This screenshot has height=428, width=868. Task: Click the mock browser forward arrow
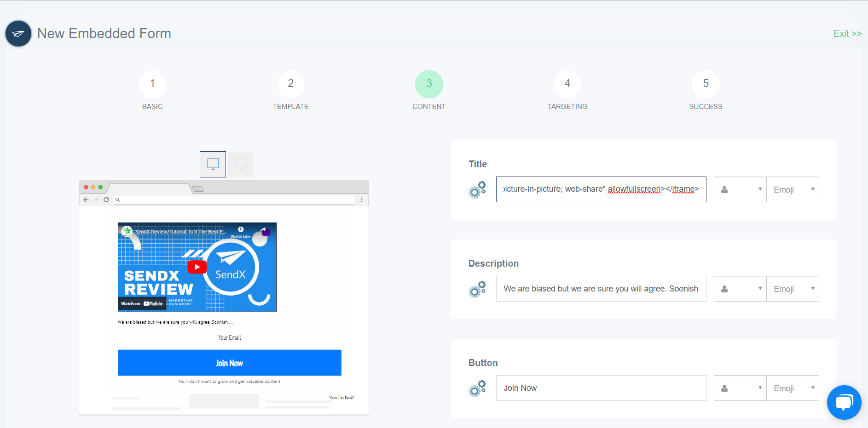pyautogui.click(x=96, y=200)
